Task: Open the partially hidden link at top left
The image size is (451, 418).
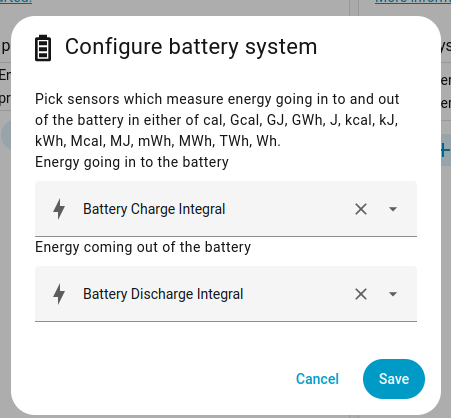Action: point(16,2)
